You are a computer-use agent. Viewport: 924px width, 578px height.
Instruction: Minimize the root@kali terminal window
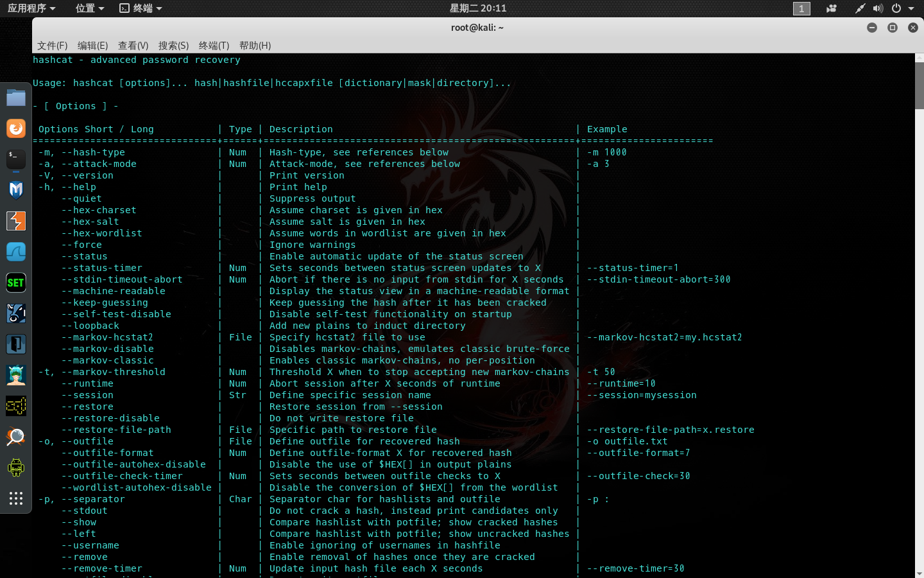coord(871,28)
